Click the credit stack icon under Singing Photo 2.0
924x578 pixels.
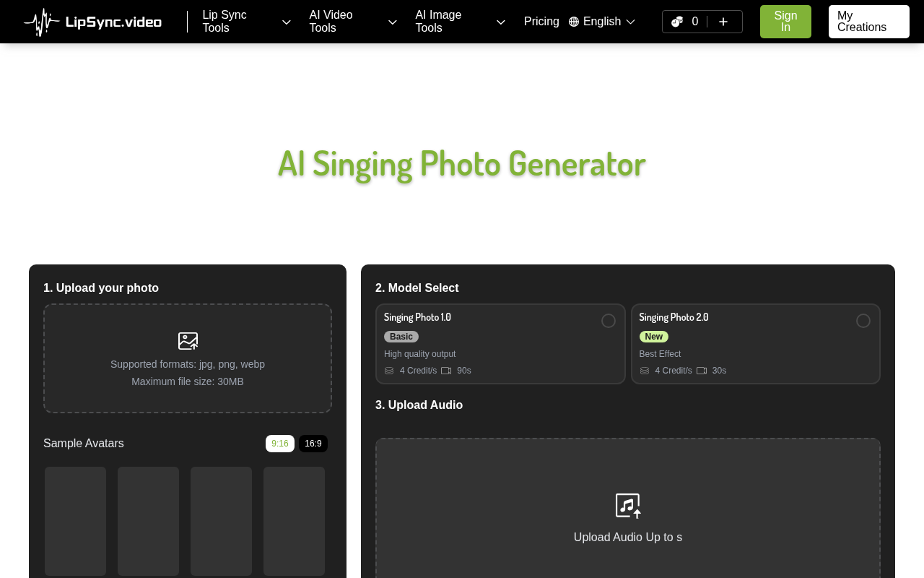[x=645, y=371]
